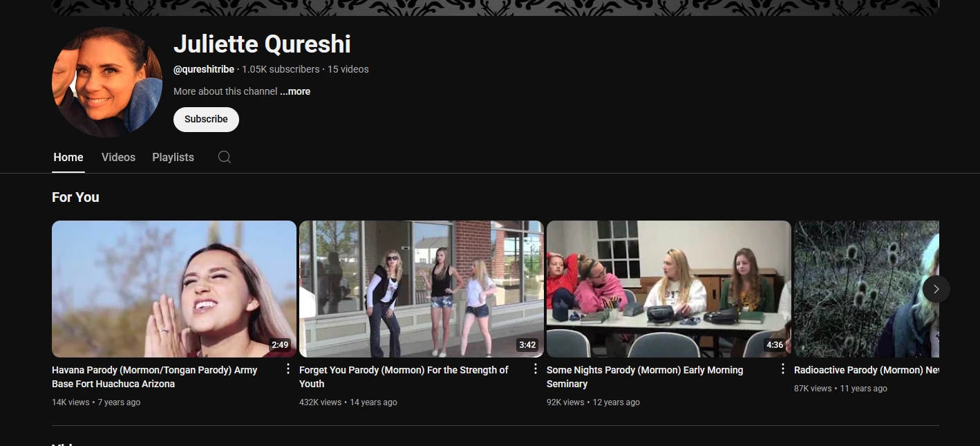Subscribe to Juliette Qureshi channel

pyautogui.click(x=206, y=119)
